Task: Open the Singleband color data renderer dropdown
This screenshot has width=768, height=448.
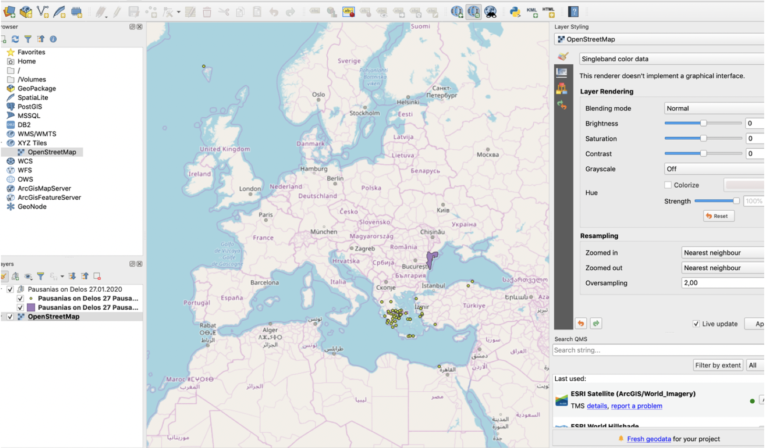Action: [x=672, y=59]
